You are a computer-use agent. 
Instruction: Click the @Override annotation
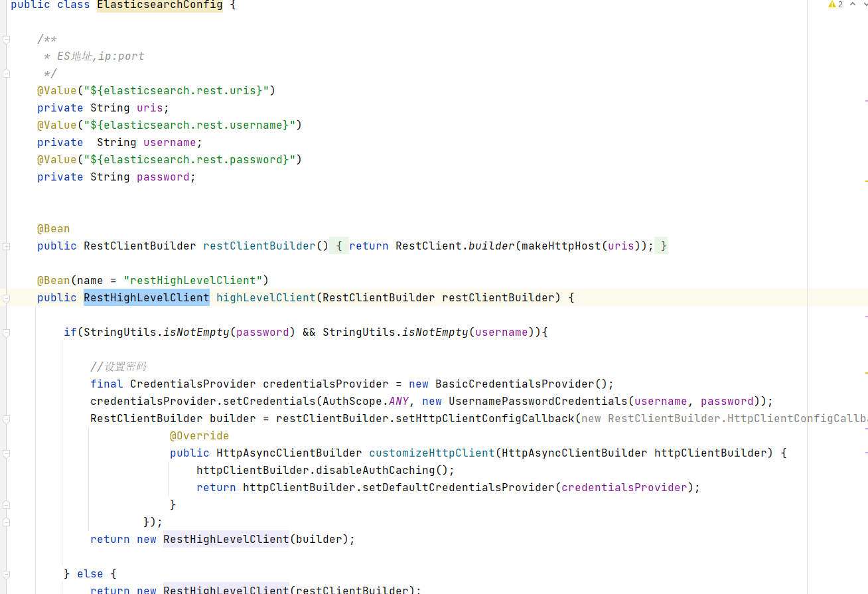(199, 436)
